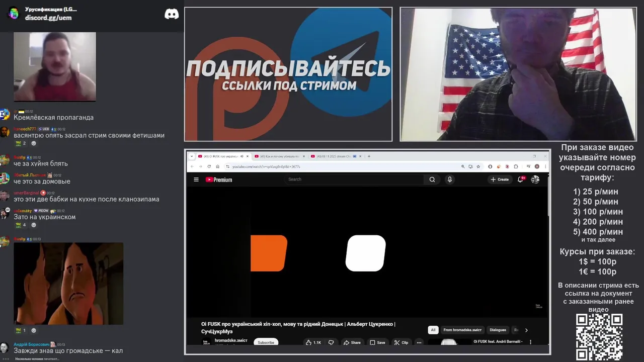Click the YouTube video player area

click(x=367, y=251)
